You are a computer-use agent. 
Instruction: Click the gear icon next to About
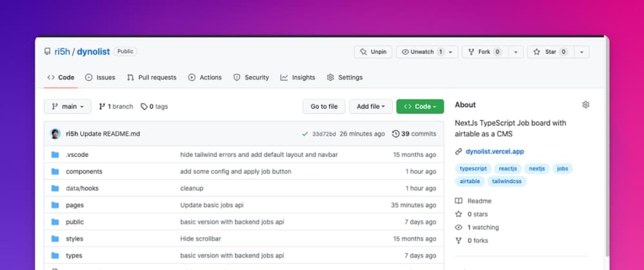coord(585,105)
